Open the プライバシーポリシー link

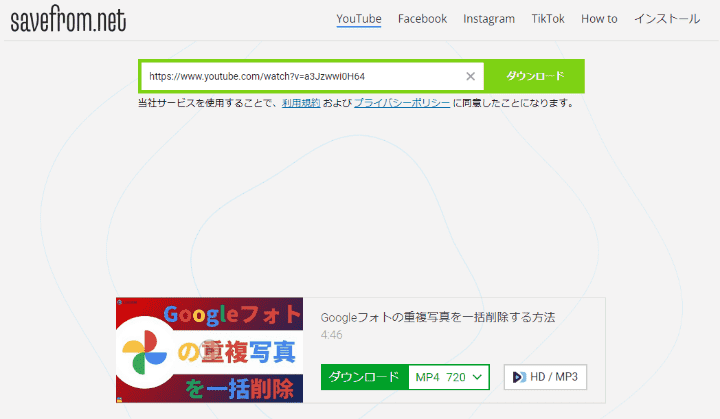[x=402, y=103]
